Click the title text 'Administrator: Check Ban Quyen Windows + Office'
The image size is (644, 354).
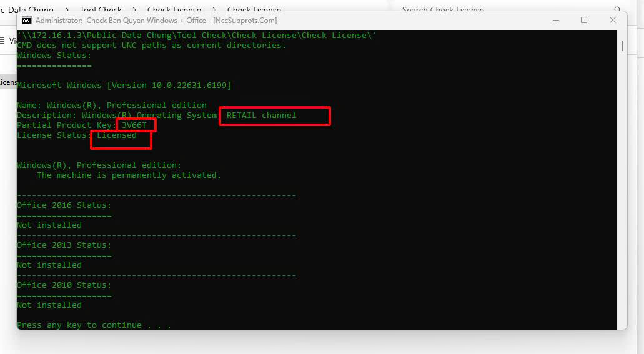(x=121, y=21)
